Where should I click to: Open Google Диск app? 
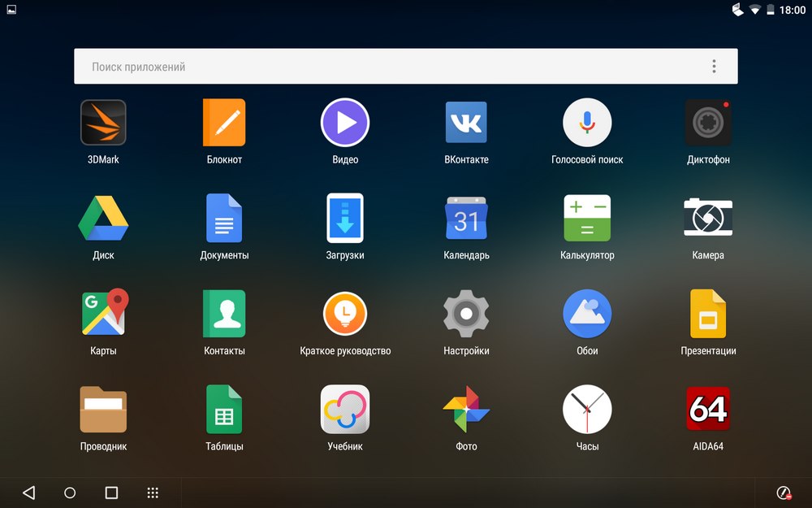103,218
